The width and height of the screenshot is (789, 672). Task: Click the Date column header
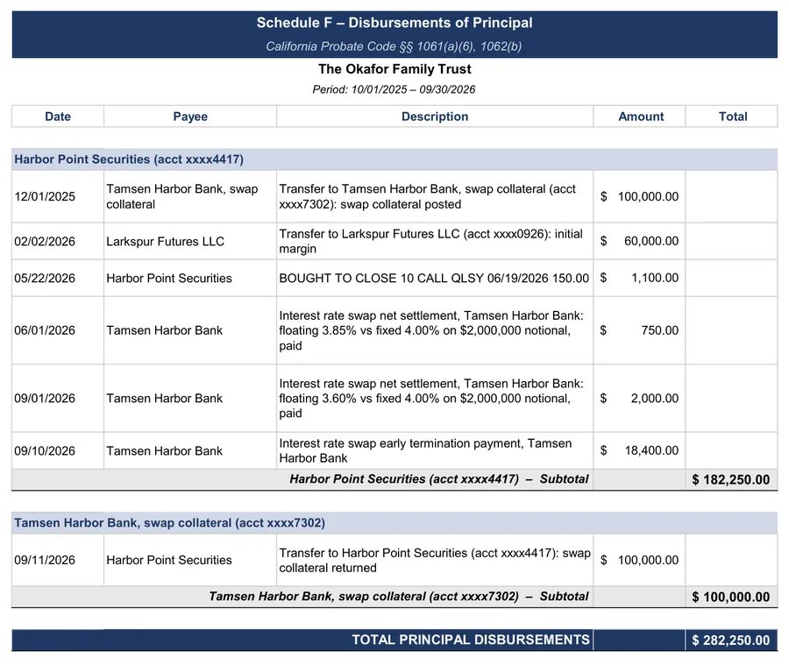[x=58, y=117]
